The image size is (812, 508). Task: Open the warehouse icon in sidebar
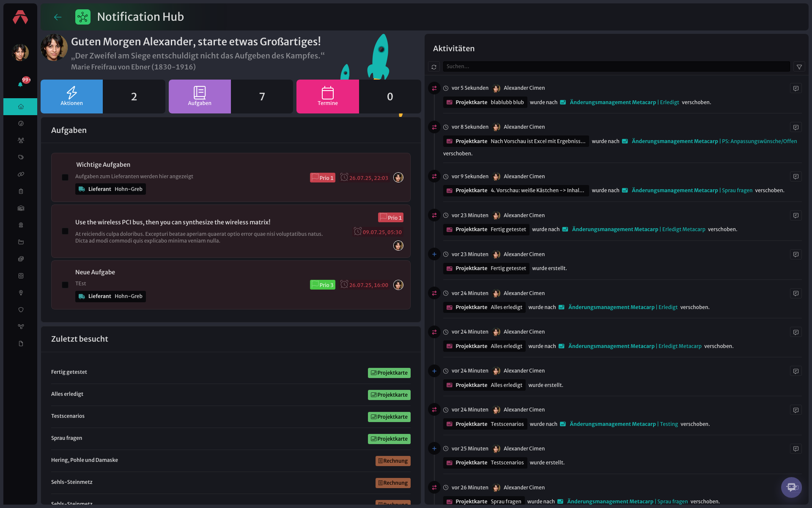click(x=21, y=208)
